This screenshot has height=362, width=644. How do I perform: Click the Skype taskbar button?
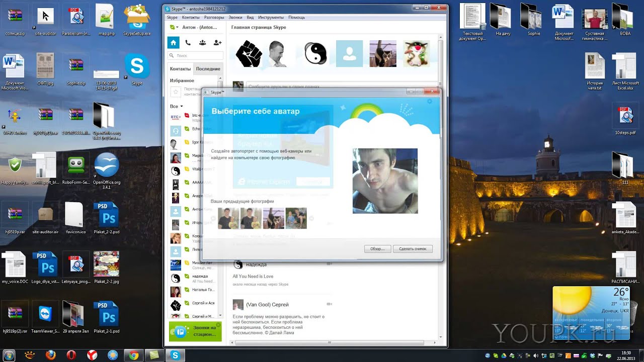coord(175,355)
